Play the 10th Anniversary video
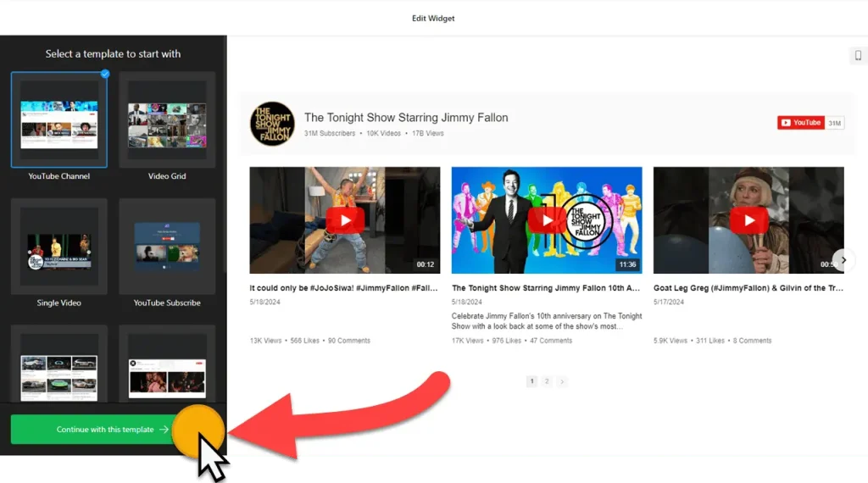Image resolution: width=868 pixels, height=483 pixels. click(x=547, y=220)
